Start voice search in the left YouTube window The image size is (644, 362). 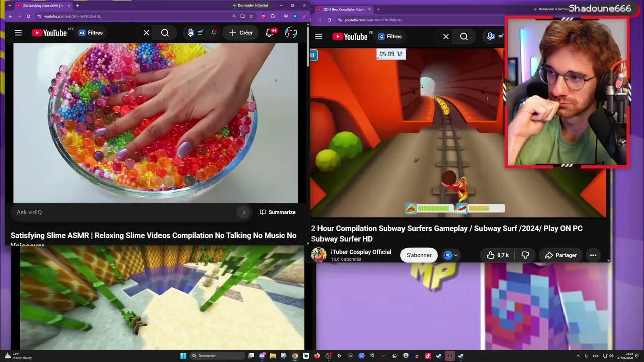point(190,33)
